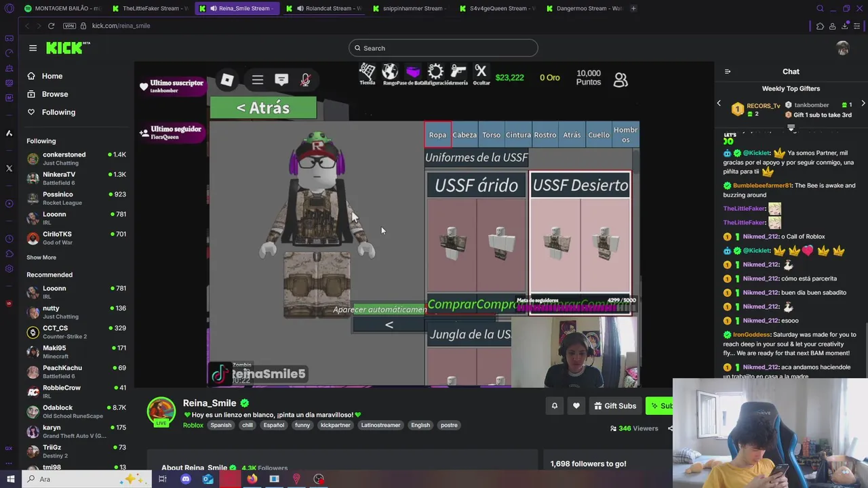
Task: Open PeachKachu recommended channel
Action: point(77,371)
